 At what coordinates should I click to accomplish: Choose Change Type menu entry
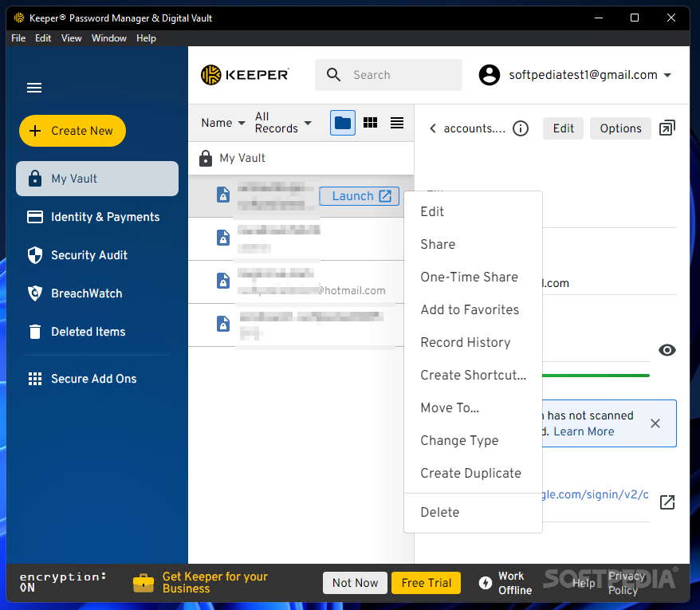coord(474,440)
